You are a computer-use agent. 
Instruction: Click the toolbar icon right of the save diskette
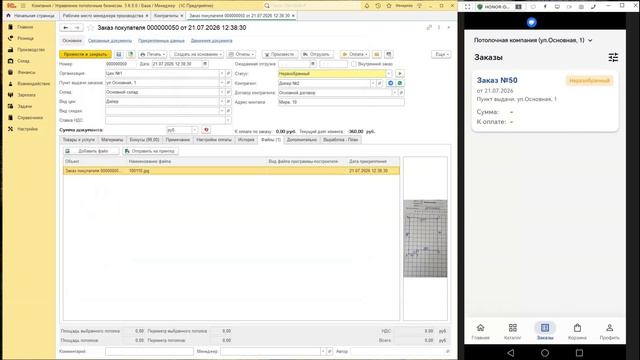tap(131, 54)
